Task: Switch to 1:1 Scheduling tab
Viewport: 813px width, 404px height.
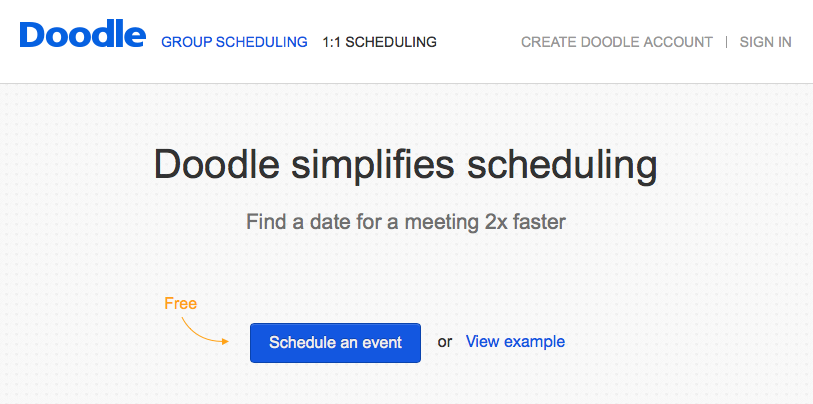Action: (x=379, y=42)
